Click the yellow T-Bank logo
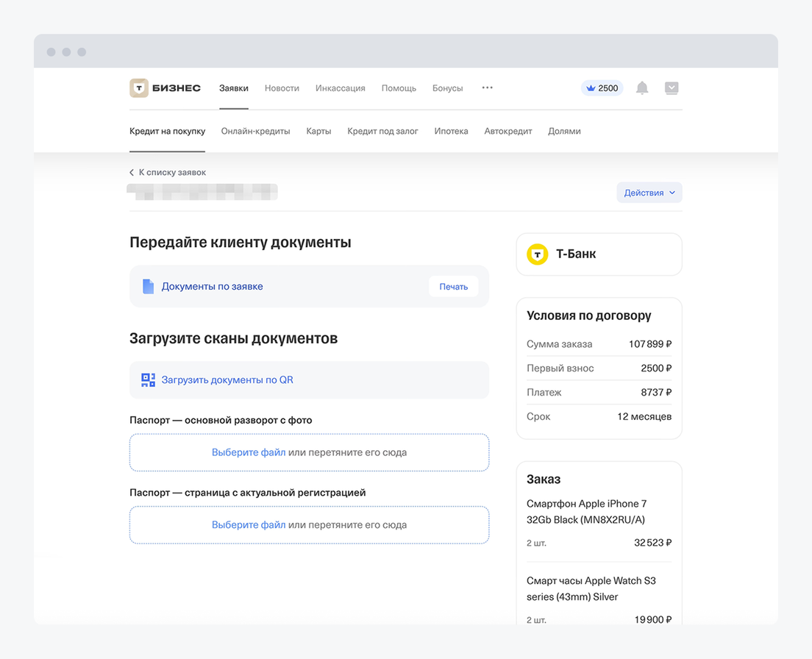Screen dimensions: 812x659 click(538, 254)
